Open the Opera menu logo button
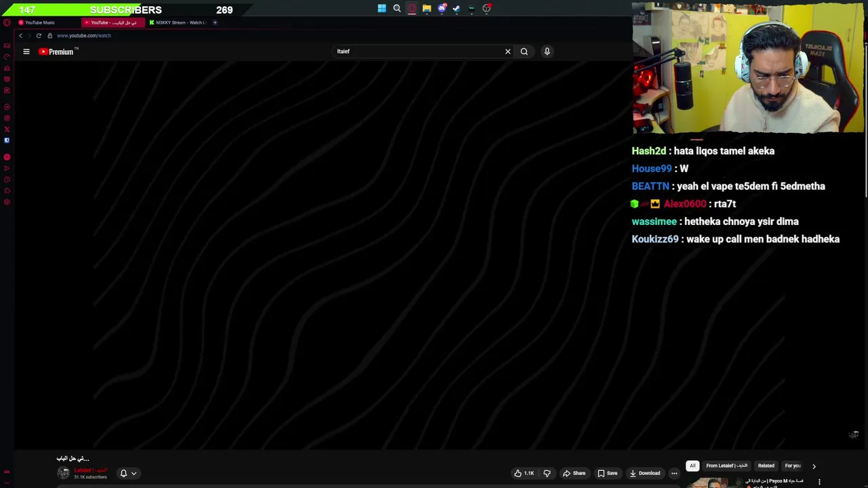 pos(7,22)
